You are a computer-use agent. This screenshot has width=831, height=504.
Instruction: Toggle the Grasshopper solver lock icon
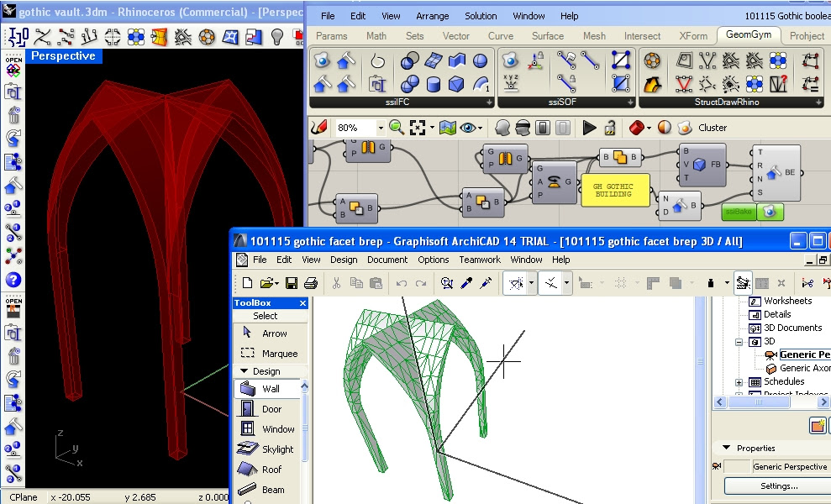point(610,127)
